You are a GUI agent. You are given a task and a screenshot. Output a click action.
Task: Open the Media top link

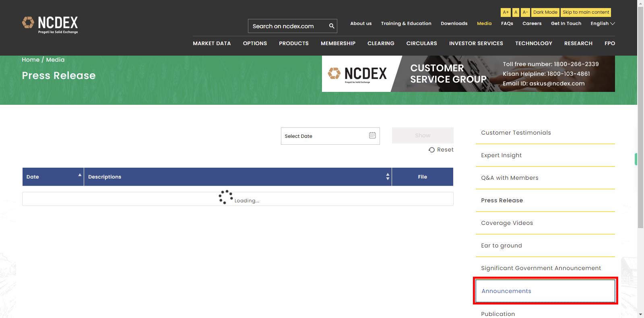tap(484, 23)
